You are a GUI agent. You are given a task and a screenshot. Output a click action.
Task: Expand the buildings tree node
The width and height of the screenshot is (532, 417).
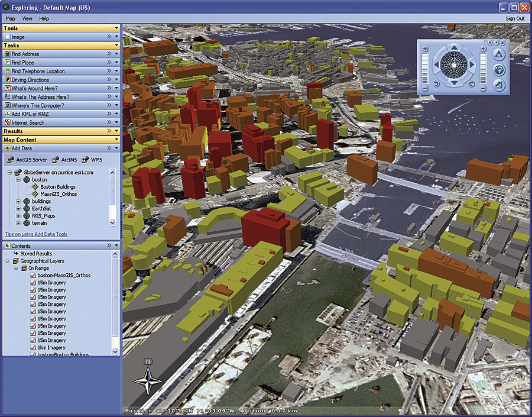click(18, 202)
